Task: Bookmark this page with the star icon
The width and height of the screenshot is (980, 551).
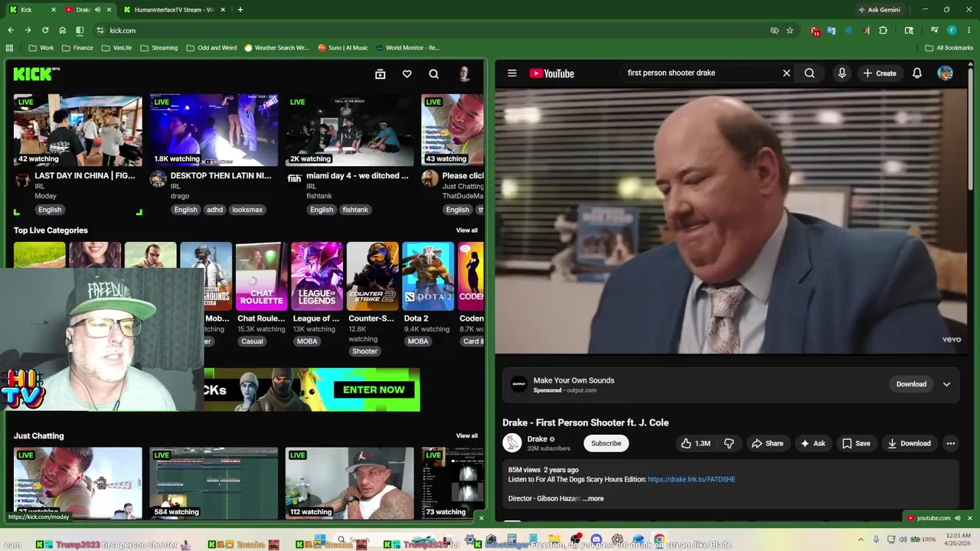Action: click(790, 31)
